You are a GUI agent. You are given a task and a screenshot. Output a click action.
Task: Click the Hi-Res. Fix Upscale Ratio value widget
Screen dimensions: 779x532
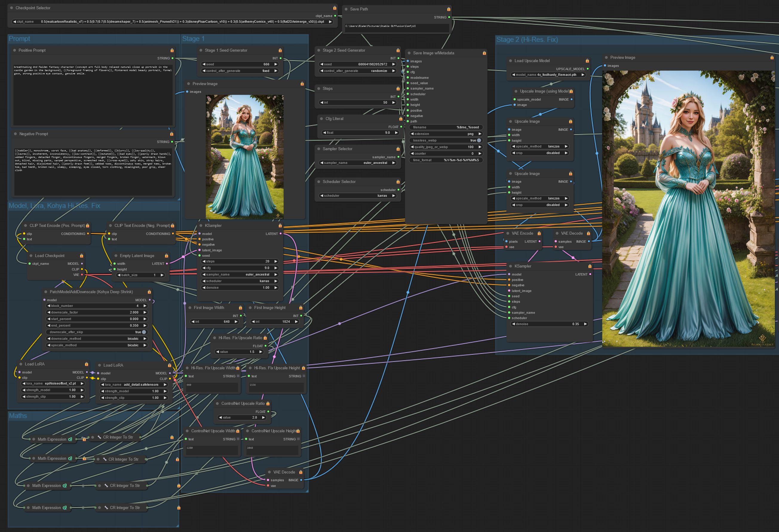tap(239, 352)
